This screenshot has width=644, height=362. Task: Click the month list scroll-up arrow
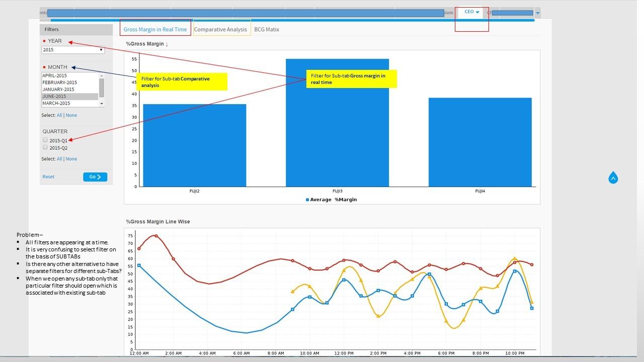pyautogui.click(x=102, y=75)
